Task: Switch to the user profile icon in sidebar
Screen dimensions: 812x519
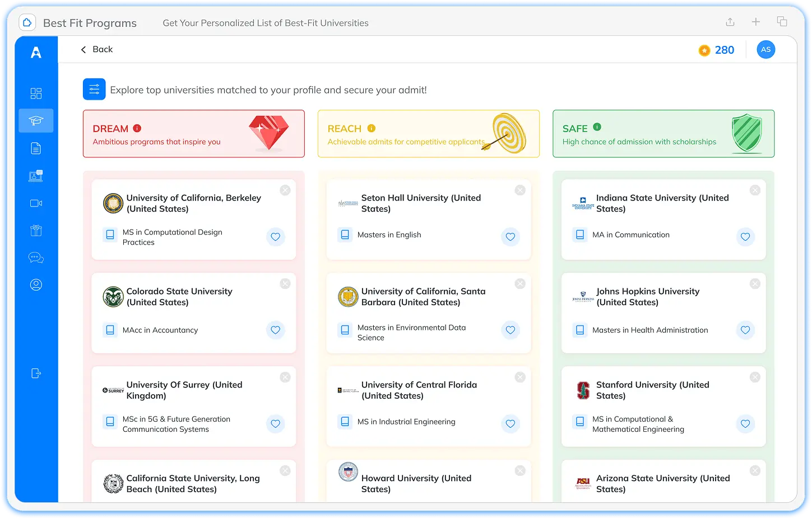Action: [36, 284]
